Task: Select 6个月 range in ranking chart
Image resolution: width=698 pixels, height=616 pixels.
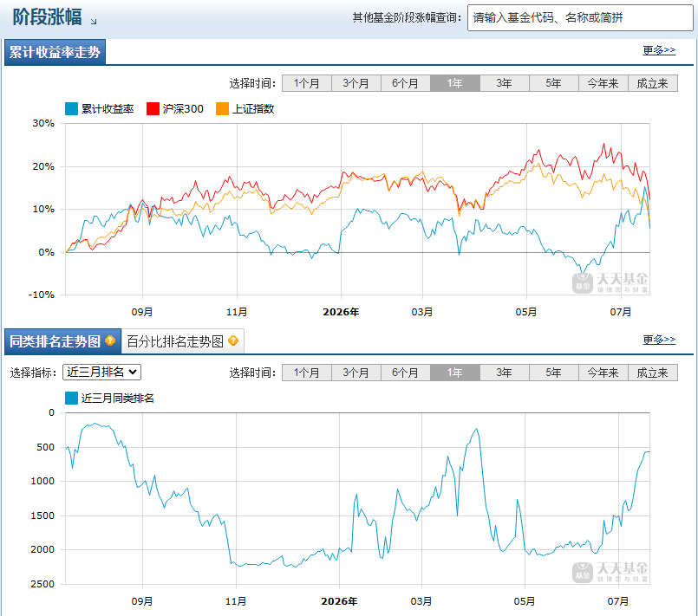Action: coord(406,373)
